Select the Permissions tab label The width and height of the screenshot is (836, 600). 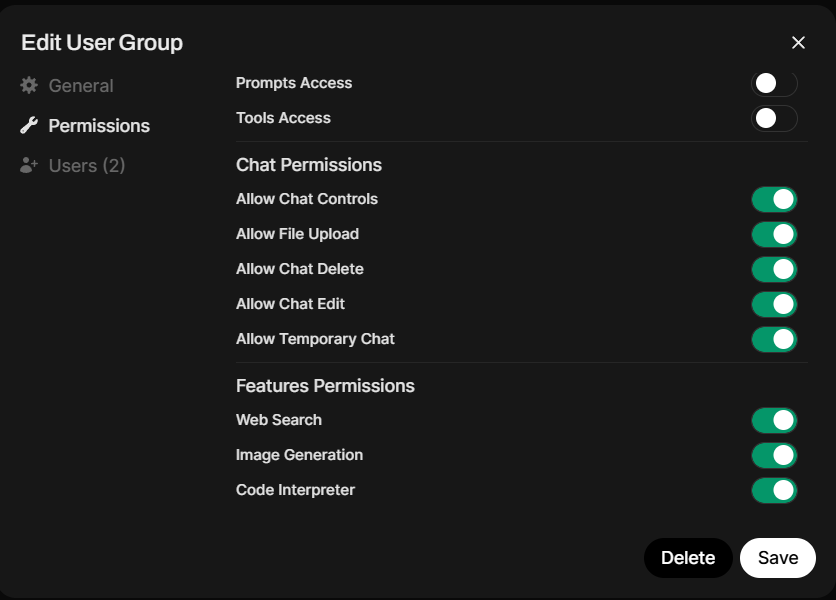[99, 126]
